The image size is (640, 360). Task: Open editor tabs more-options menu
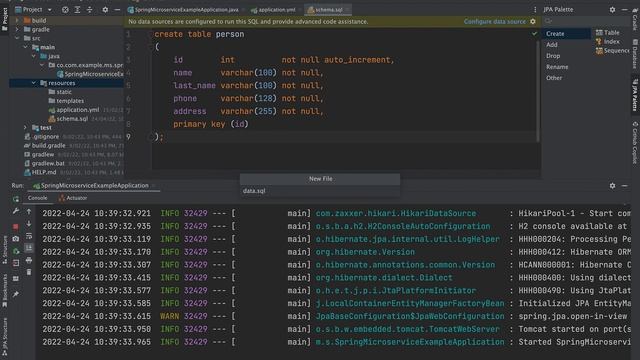point(535,9)
